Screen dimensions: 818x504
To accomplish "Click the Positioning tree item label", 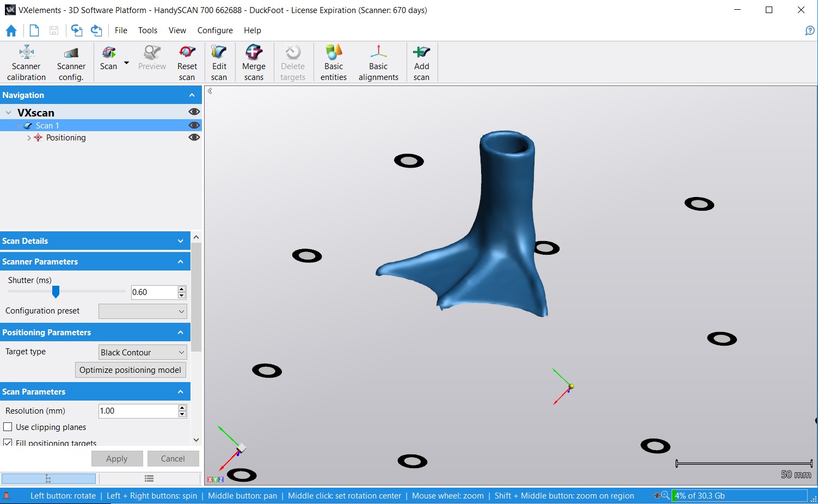I will (x=66, y=138).
